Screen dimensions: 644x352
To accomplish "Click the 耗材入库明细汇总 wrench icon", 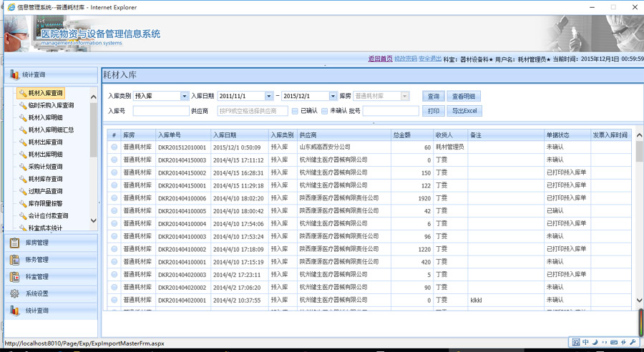I will 23,130.
